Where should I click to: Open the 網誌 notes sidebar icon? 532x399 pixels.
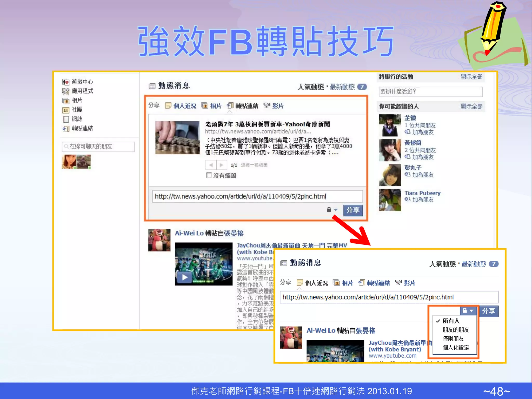(x=66, y=119)
